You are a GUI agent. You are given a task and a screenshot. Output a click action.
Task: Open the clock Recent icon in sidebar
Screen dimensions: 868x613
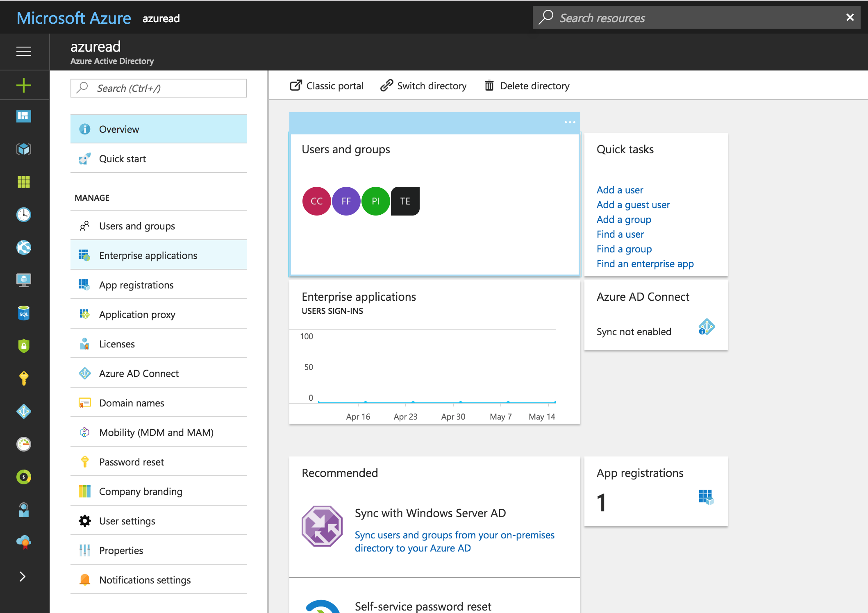[x=24, y=215]
